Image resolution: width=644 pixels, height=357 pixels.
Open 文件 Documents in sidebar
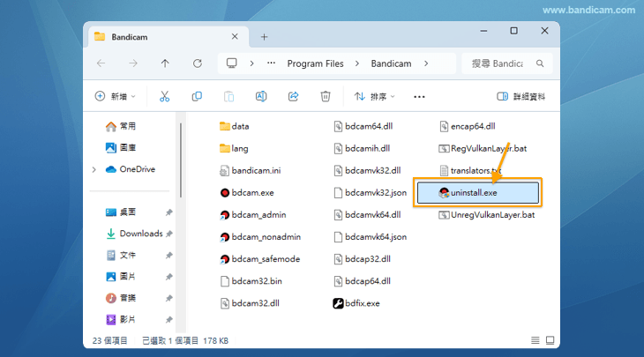pyautogui.click(x=121, y=256)
